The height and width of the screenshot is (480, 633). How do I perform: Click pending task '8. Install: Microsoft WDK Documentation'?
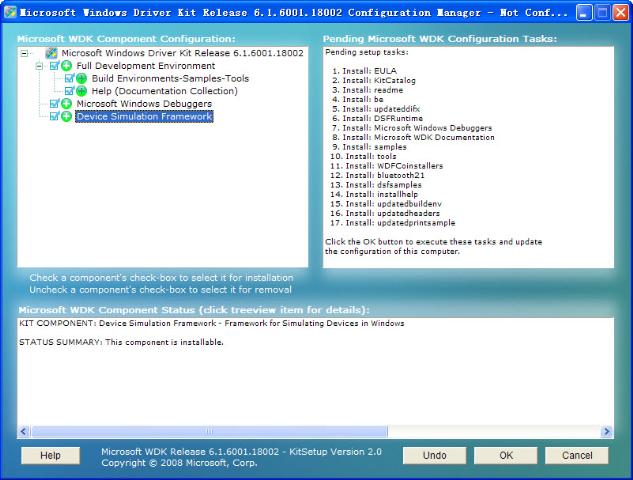tap(413, 137)
